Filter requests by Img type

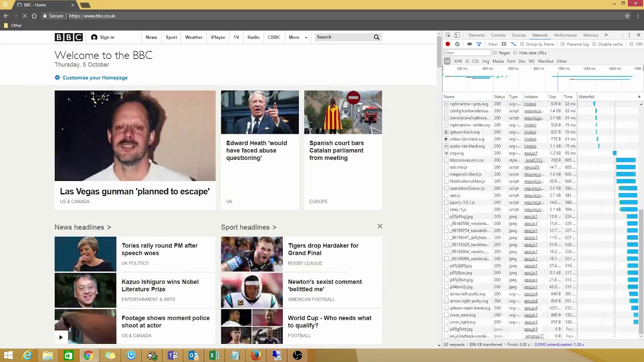[486, 61]
